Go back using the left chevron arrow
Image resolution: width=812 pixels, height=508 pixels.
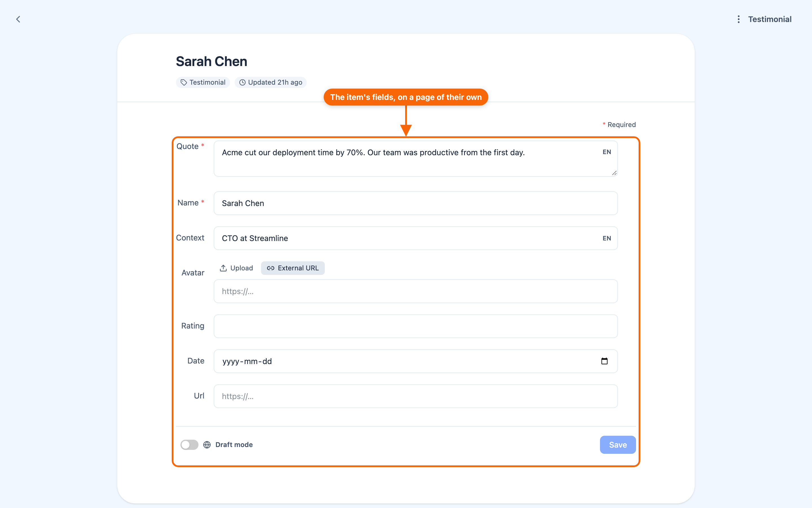[x=18, y=19]
